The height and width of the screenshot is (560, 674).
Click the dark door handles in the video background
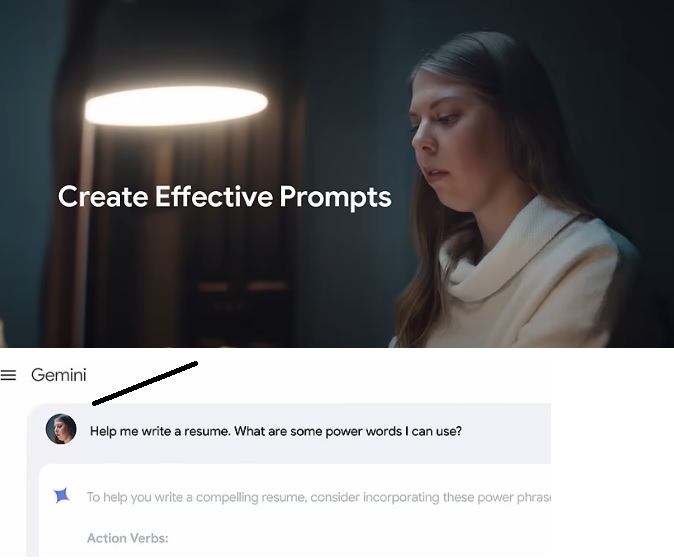(242, 286)
